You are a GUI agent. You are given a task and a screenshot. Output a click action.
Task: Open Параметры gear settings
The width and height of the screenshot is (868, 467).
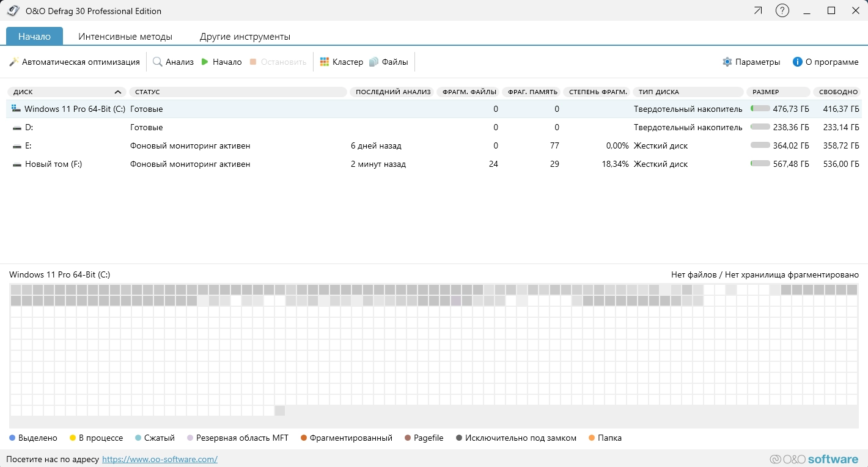tap(727, 62)
